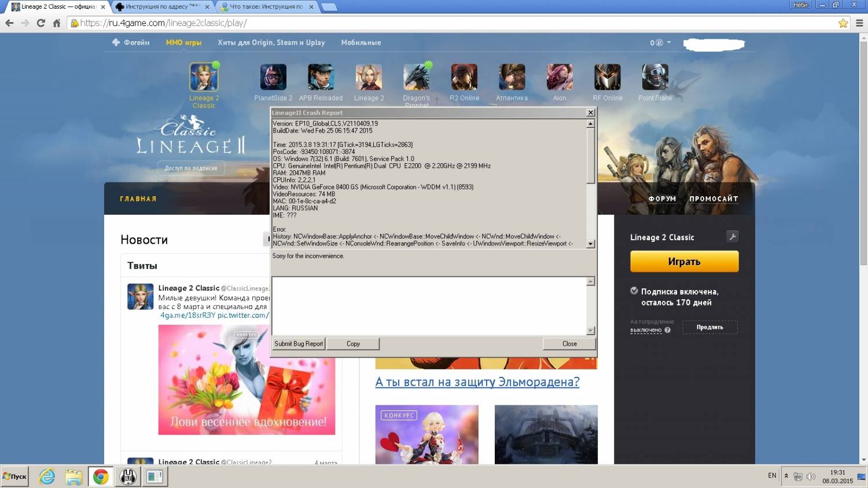868x488 pixels.
Task: Toggle auto-renewal via the 'выключено' link
Action: coord(646,330)
